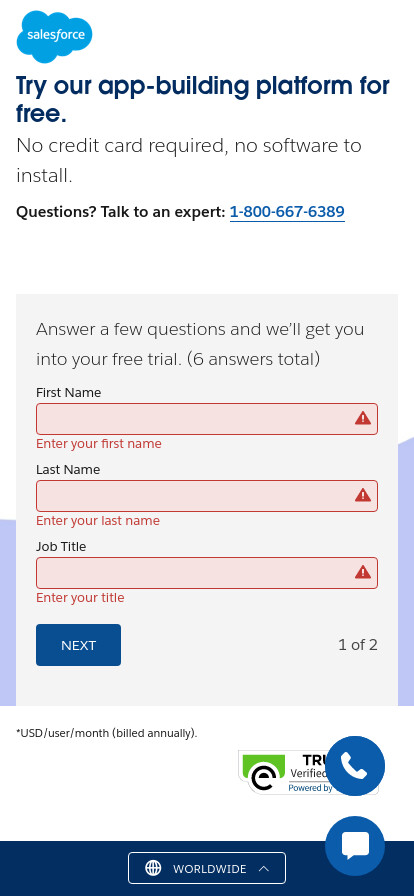The image size is (414, 896).
Task: Focus the Last Name input field
Action: click(206, 496)
